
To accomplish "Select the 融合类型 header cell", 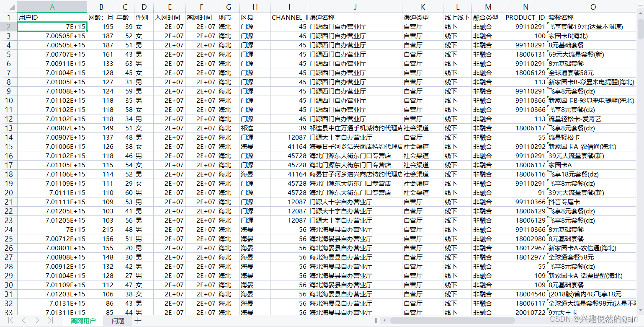I will [488, 18].
